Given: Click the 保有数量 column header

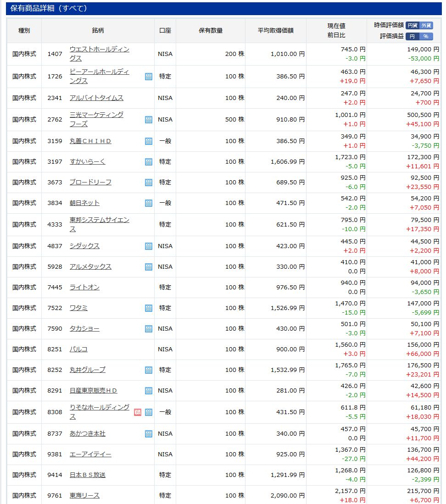Looking at the screenshot, I should [x=211, y=31].
